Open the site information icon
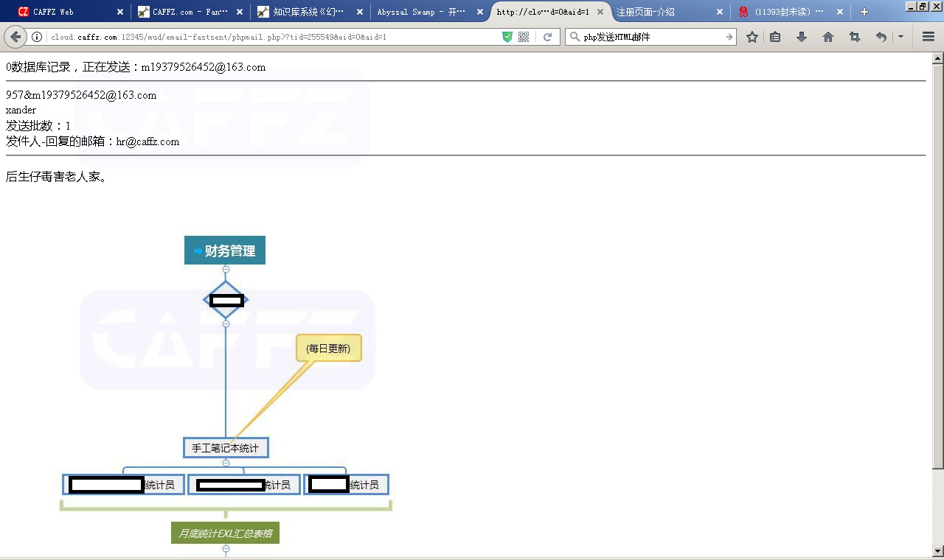The image size is (944, 560). point(37,37)
